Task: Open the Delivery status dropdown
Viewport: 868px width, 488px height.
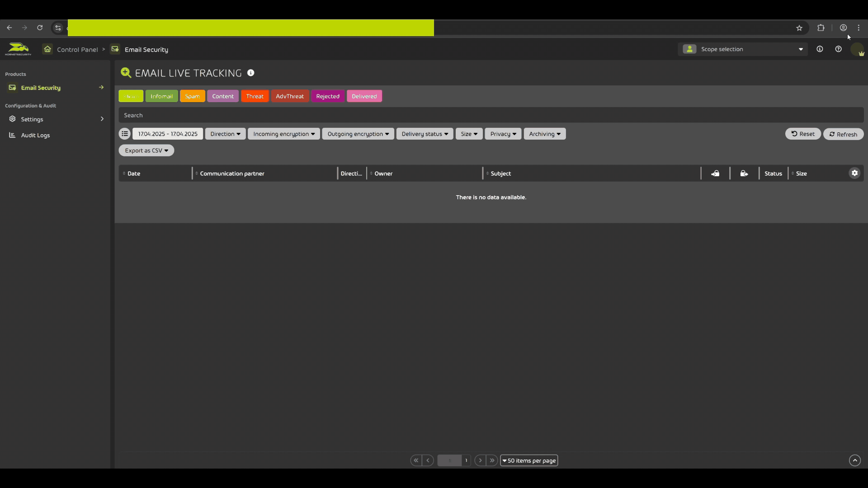Action: 425,134
